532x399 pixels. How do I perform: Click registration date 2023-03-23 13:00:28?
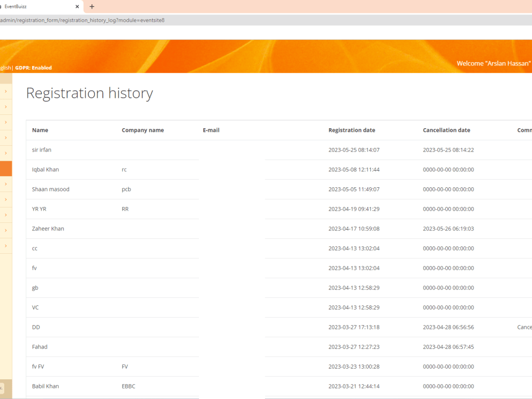(x=354, y=367)
